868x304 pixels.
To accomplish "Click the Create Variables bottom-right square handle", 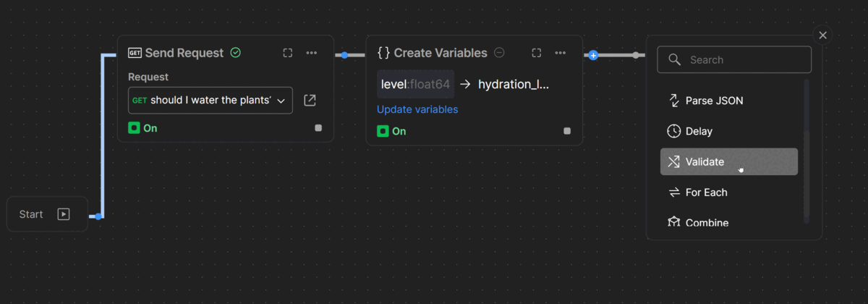I will pos(567,131).
